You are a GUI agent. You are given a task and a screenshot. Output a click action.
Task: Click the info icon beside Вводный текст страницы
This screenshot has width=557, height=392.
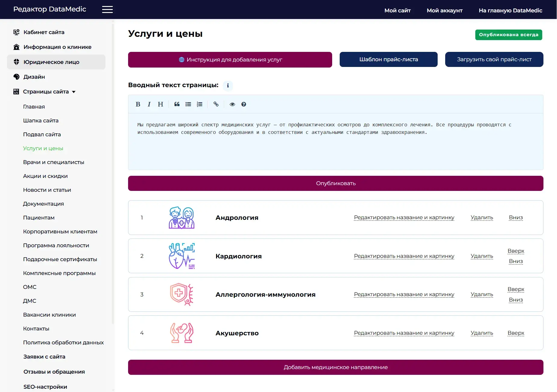228,86
